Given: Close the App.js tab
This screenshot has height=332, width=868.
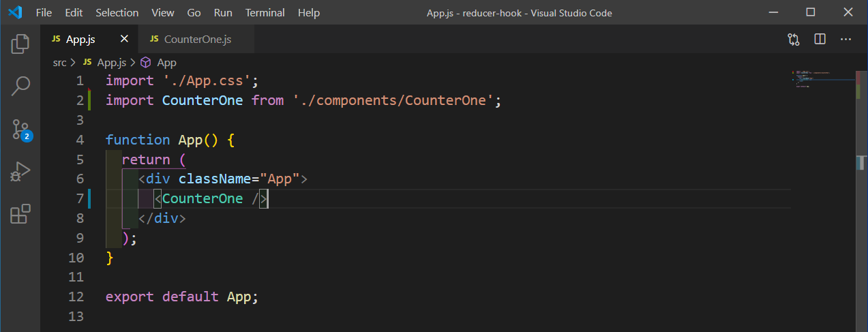Looking at the screenshot, I should pos(124,40).
